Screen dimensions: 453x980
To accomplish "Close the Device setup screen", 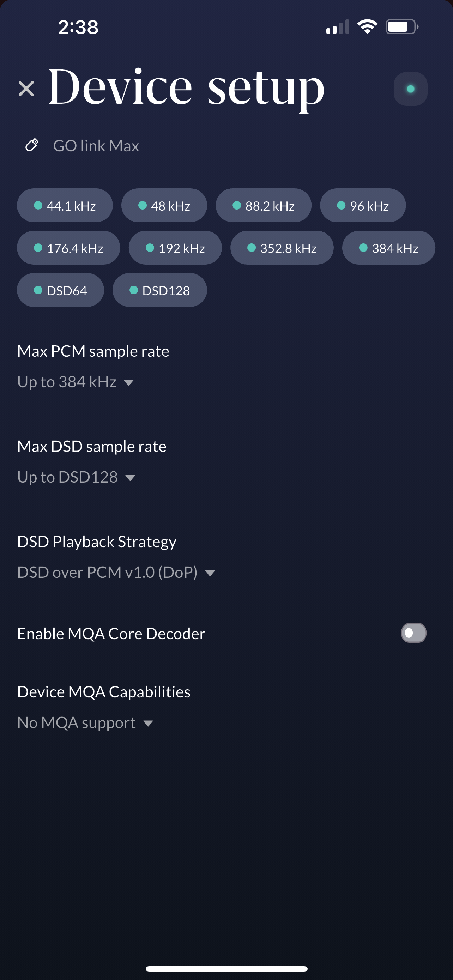I will [26, 89].
